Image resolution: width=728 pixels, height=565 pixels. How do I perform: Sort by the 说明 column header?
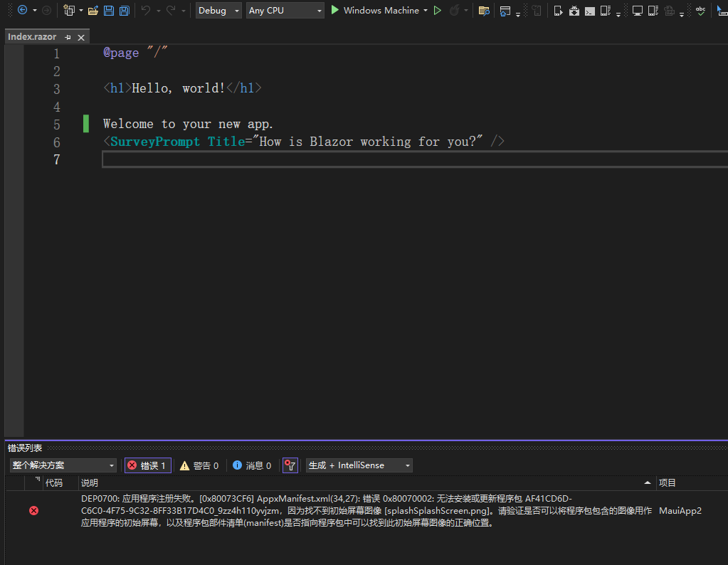(x=90, y=483)
